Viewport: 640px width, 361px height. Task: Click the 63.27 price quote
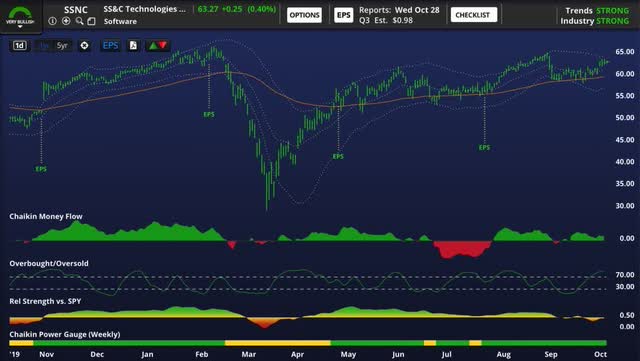click(208, 9)
